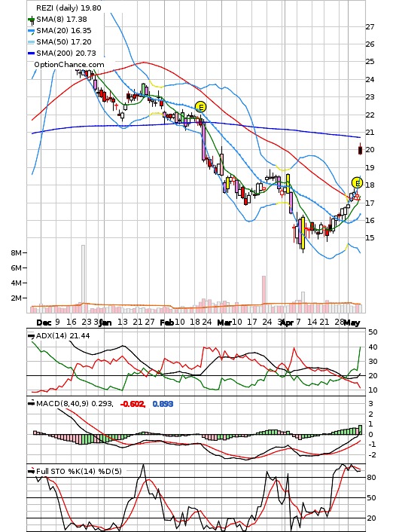This screenshot has height=532, width=396.
Task: Click the SMA(200) dark blue legend swatch
Action: pos(32,54)
